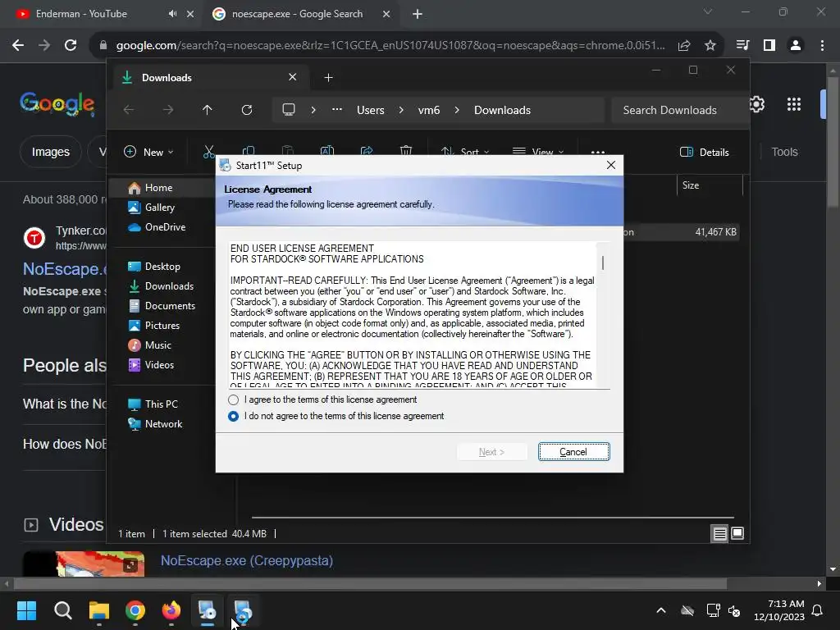Switch to large thumbnails view icon
840x630 pixels.
pyautogui.click(x=737, y=533)
